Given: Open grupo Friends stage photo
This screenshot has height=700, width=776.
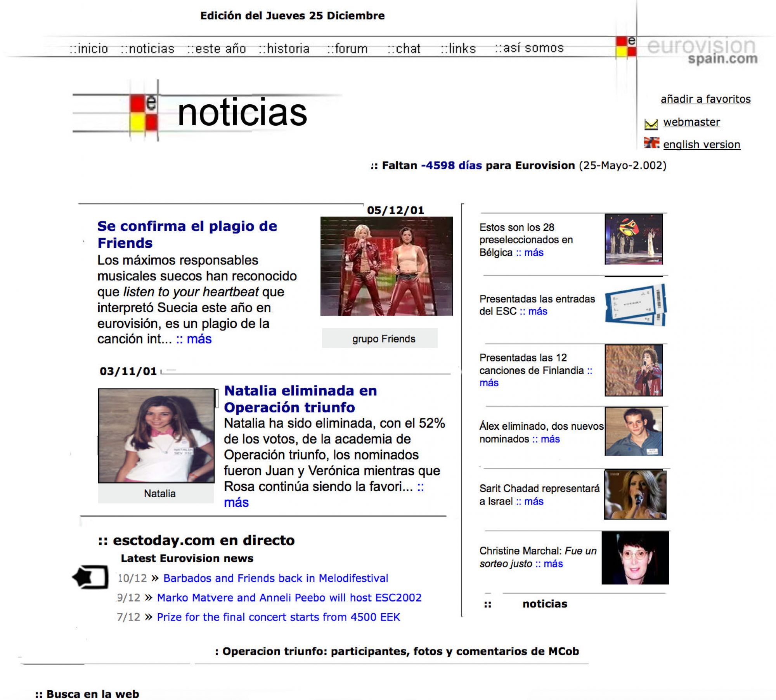Looking at the screenshot, I should 386,266.
